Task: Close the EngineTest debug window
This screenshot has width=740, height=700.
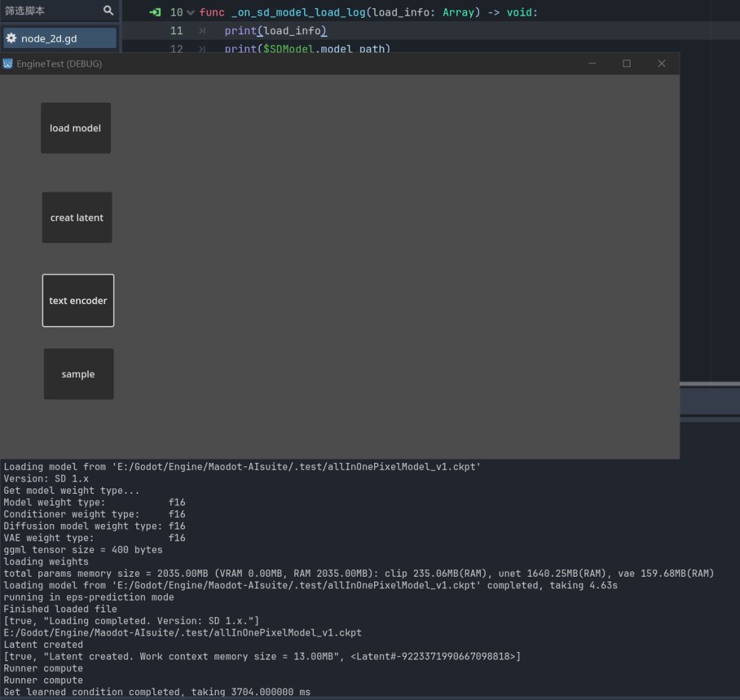Action: [662, 63]
